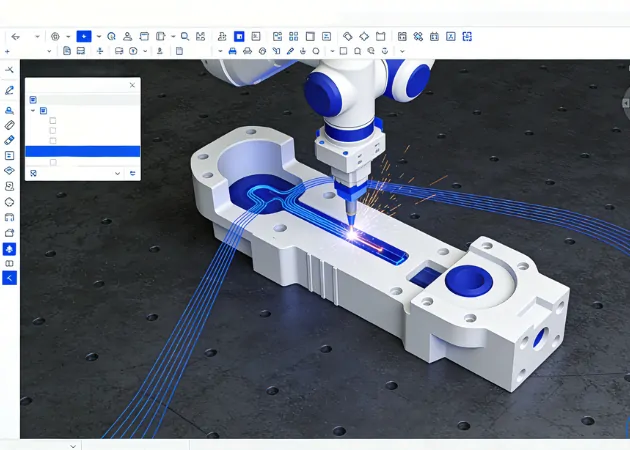The width and height of the screenshot is (630, 450).
Task: Open the dropdown next to the target icon
Action: pos(68,37)
